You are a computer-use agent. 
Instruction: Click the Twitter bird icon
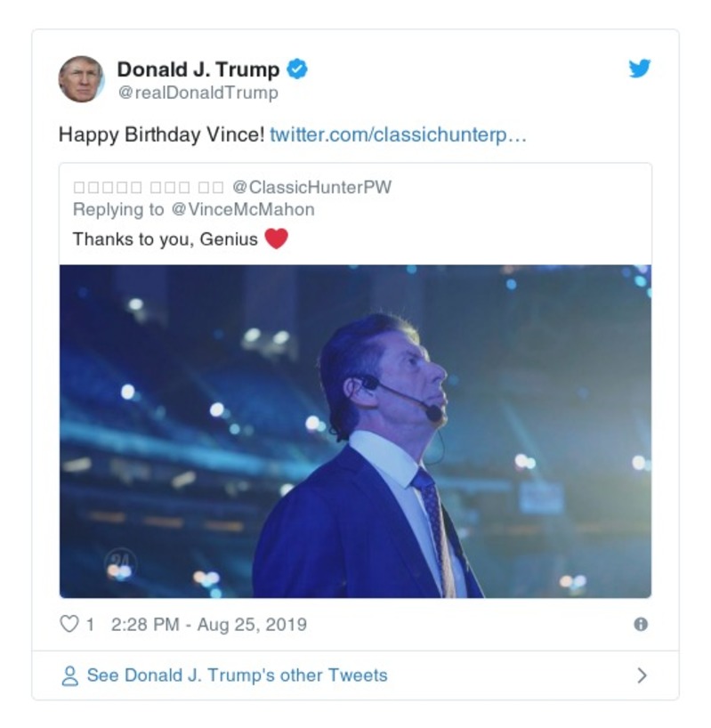(639, 69)
